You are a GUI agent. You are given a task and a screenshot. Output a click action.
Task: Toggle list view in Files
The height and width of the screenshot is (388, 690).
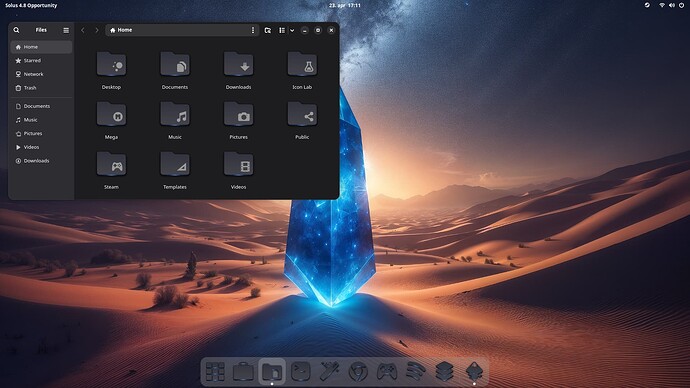282,30
